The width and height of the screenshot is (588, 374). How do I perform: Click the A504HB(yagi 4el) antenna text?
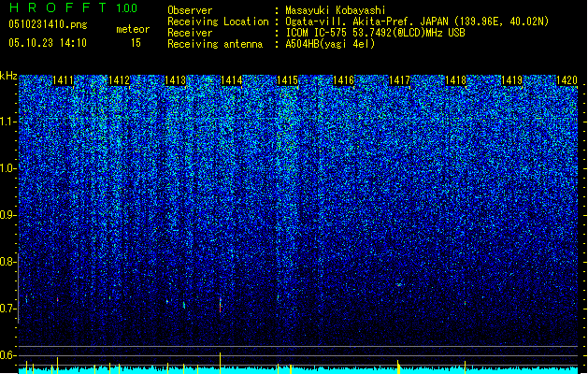(330, 44)
